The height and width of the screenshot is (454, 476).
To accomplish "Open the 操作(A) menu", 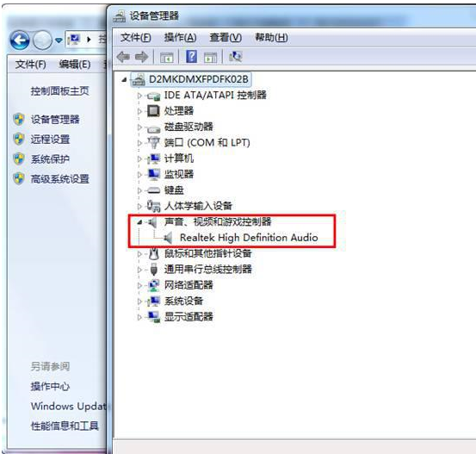I will point(180,38).
